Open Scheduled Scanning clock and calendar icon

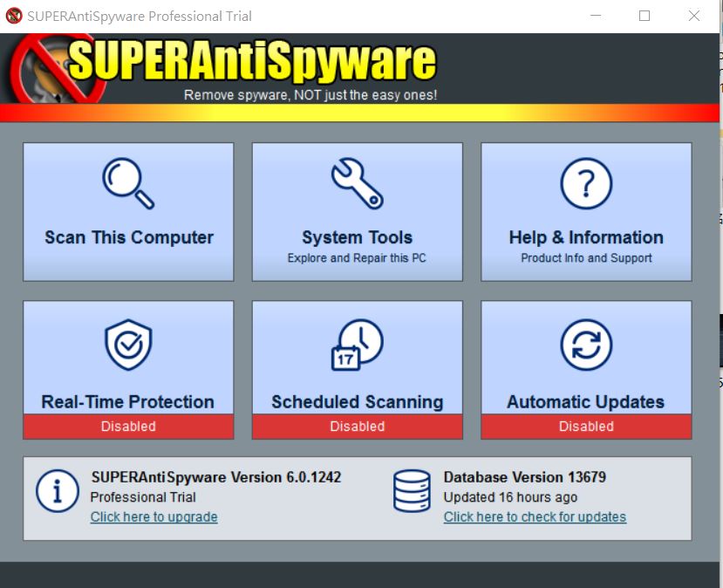click(x=358, y=345)
